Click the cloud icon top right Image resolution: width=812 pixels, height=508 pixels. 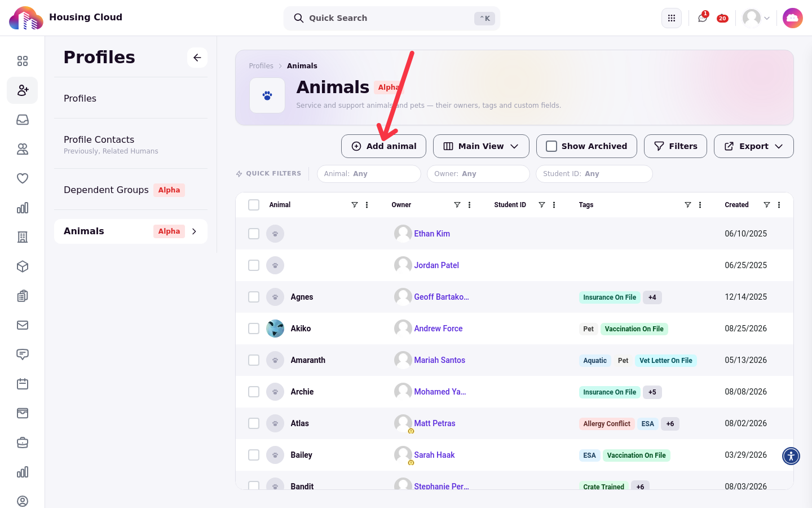point(793,18)
